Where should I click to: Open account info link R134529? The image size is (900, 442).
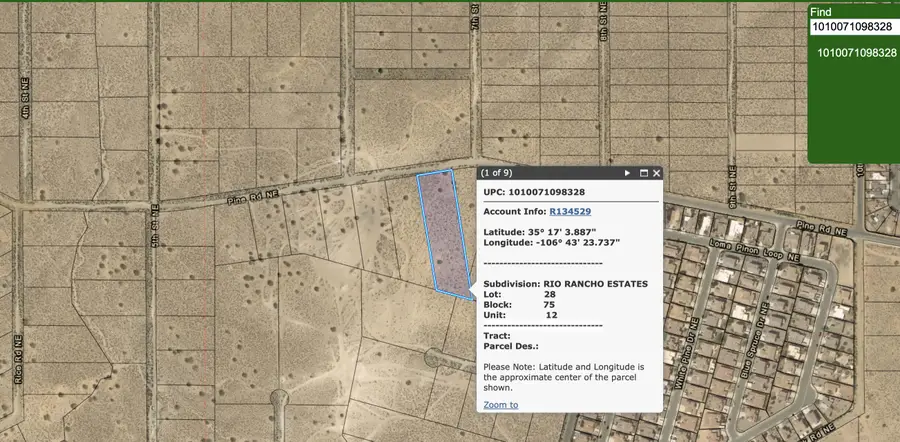(570, 211)
